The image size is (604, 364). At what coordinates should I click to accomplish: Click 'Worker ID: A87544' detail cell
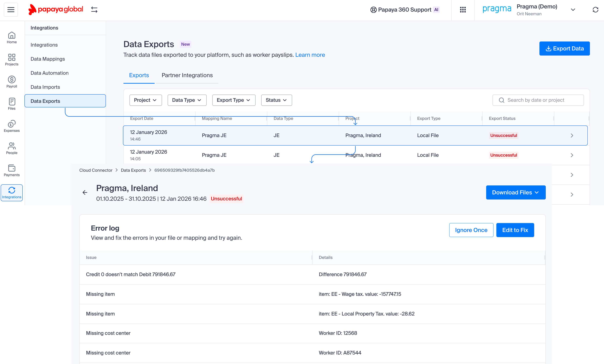[x=340, y=353]
